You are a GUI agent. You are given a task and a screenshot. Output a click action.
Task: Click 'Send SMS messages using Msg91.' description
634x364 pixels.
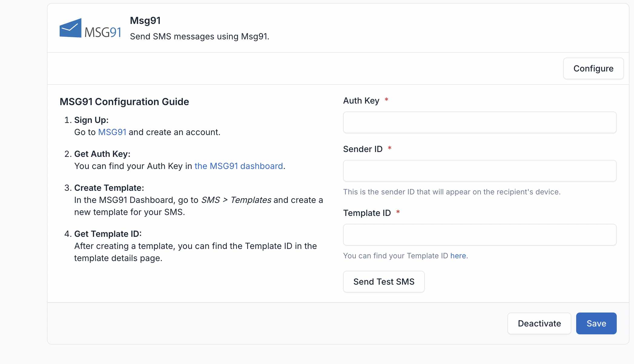[x=200, y=36]
